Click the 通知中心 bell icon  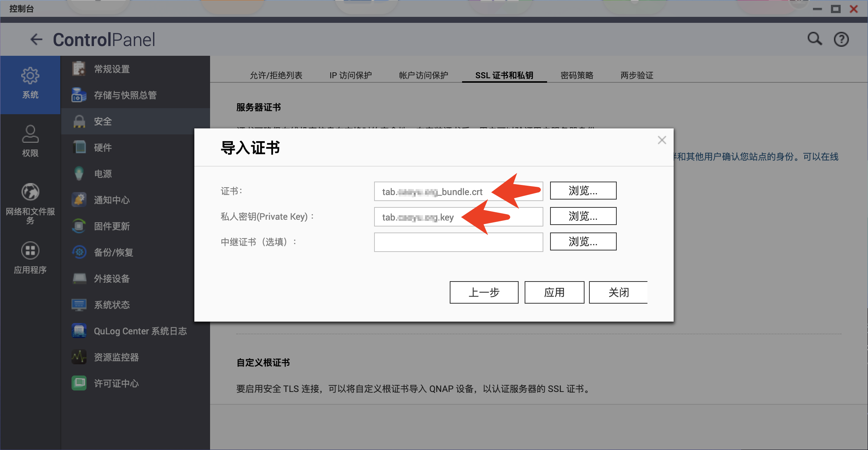coord(79,200)
